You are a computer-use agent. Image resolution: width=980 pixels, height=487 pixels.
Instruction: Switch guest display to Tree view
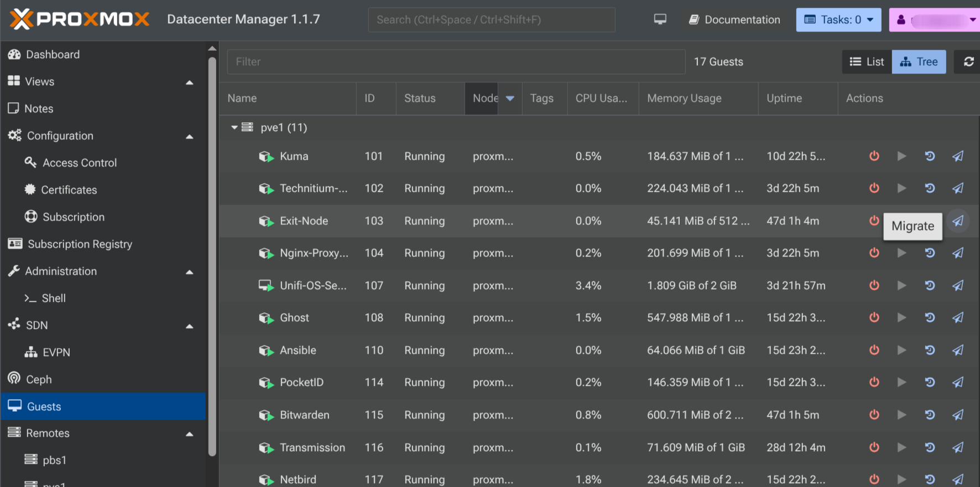tap(919, 62)
